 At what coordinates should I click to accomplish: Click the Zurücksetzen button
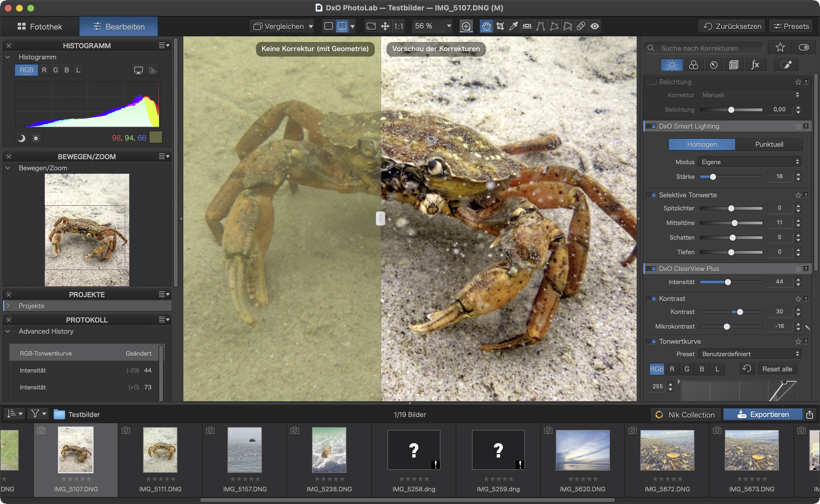pyautogui.click(x=732, y=26)
